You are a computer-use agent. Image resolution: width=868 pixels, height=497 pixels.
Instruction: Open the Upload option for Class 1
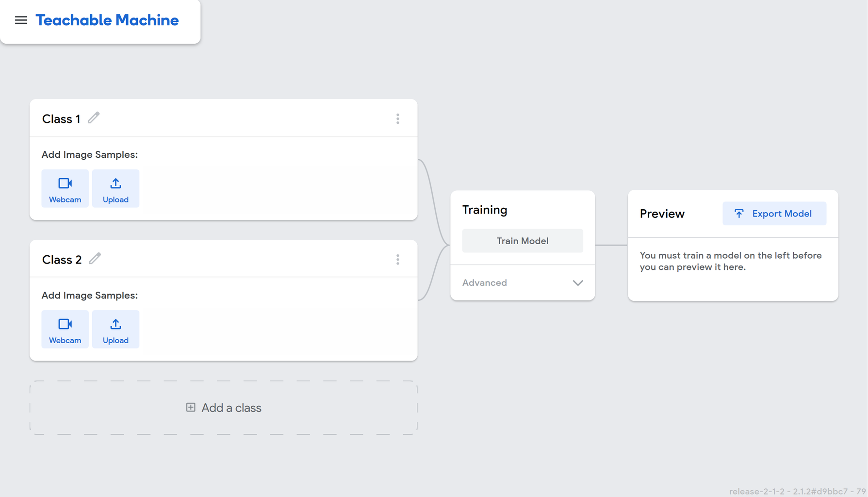coord(115,188)
